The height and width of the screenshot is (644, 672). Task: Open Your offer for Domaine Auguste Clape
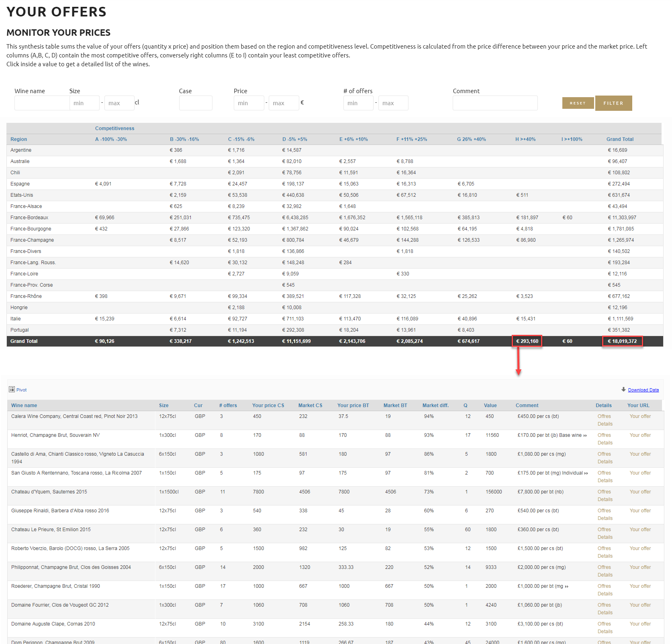click(640, 624)
